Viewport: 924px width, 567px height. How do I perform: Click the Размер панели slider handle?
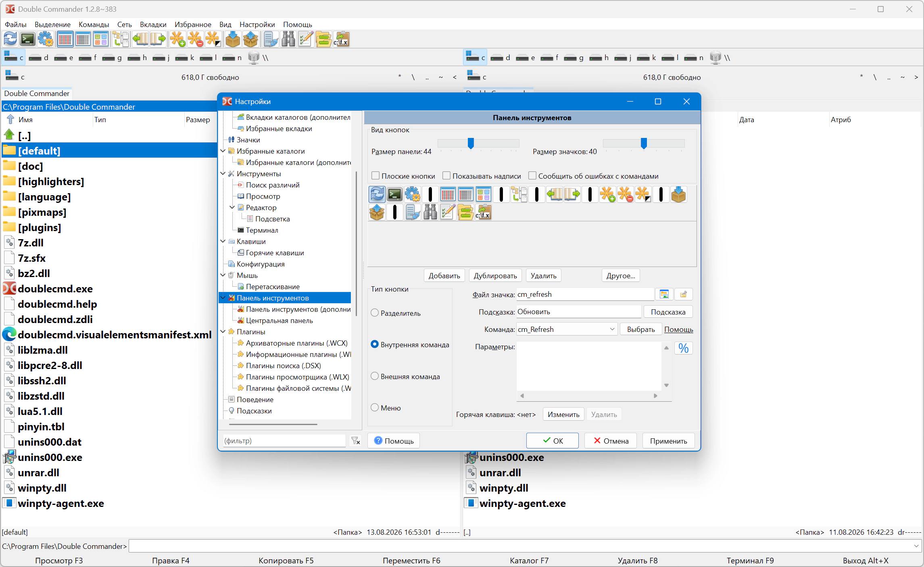tap(471, 143)
